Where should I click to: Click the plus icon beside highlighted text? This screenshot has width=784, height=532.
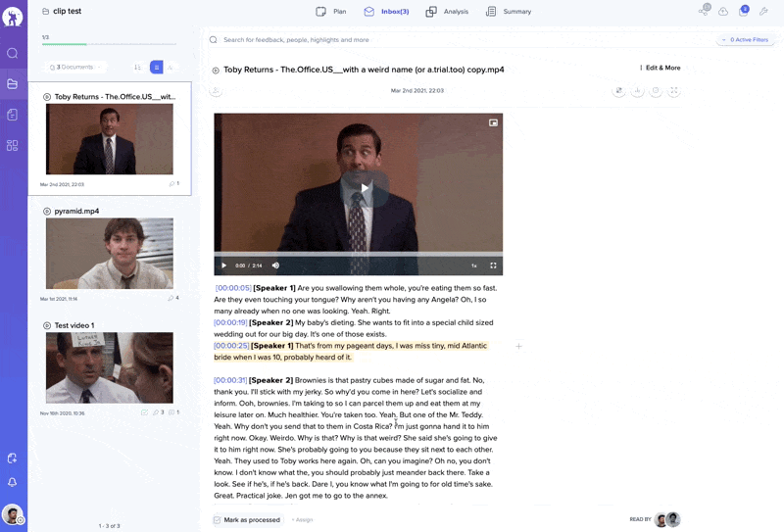point(519,346)
